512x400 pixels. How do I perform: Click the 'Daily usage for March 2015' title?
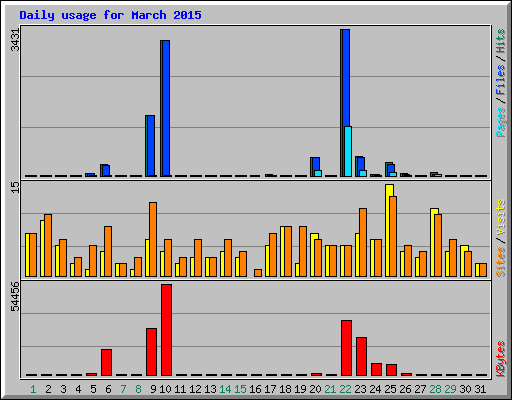click(x=110, y=15)
